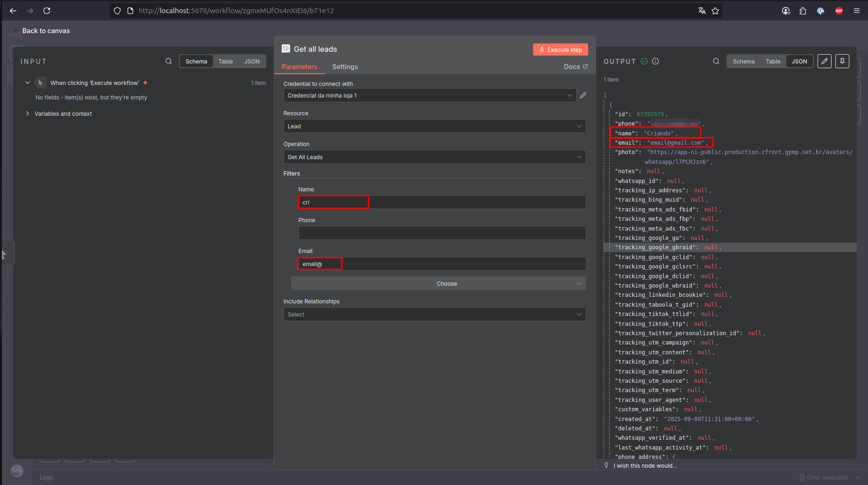Image resolution: width=868 pixels, height=485 pixels.
Task: Open the Include Relationships select dropdown
Action: (434, 314)
